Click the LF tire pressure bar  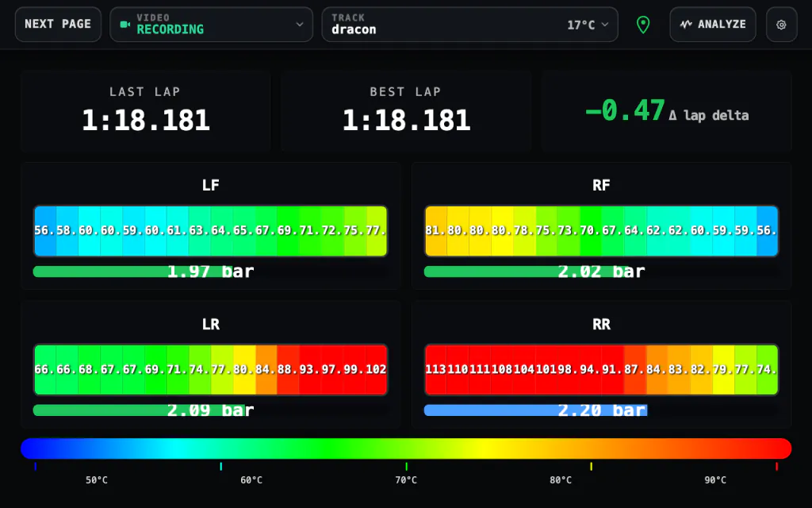(210, 271)
